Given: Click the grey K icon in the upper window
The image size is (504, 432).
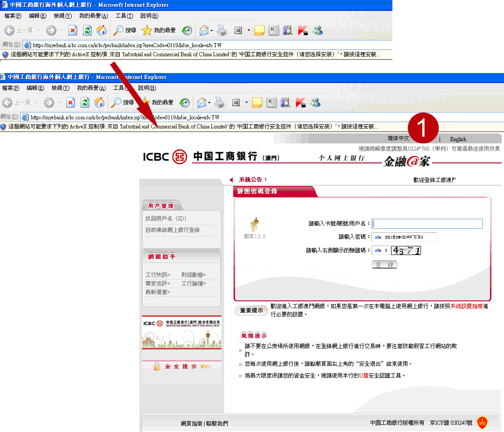Looking at the screenshot, I should [x=274, y=30].
